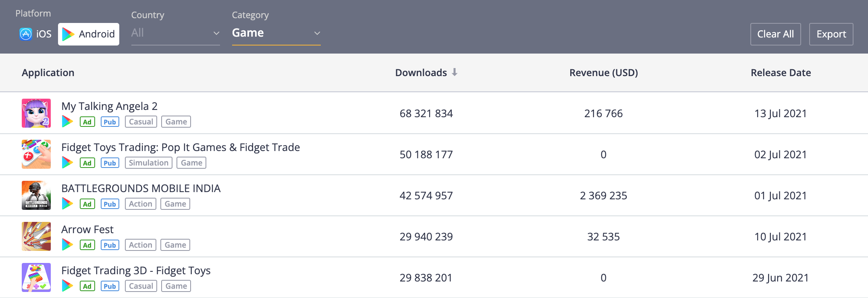Switch platform to iOS
Image resolution: width=868 pixels, height=298 pixels.
coord(35,34)
